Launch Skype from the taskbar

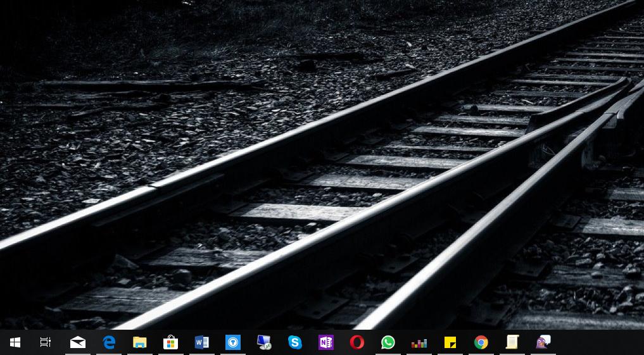tap(295, 342)
